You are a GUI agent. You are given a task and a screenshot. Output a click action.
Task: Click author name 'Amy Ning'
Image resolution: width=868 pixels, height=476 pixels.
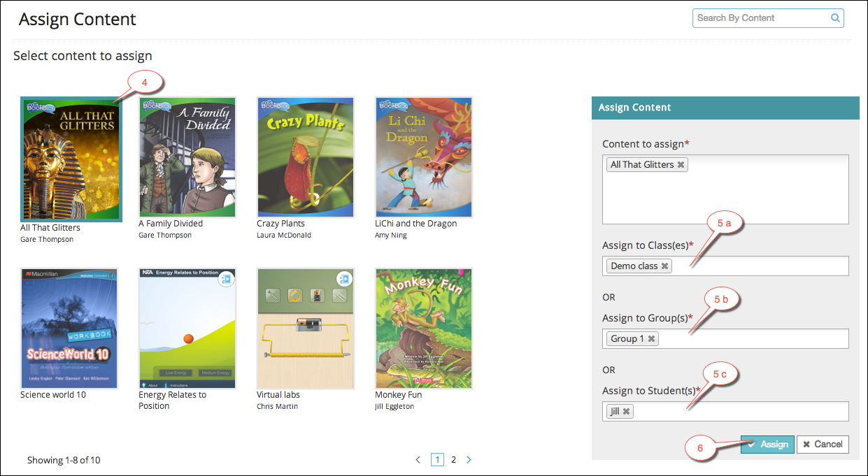390,236
